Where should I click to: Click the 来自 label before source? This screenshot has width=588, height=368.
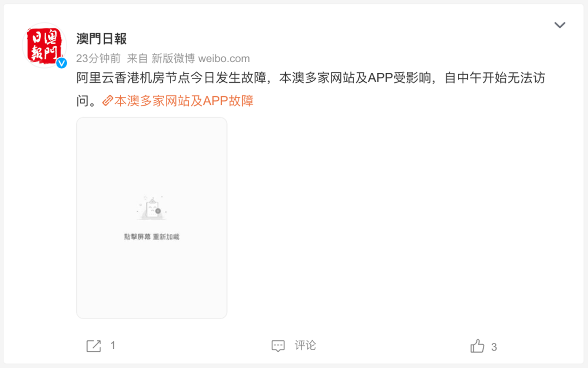coord(137,58)
